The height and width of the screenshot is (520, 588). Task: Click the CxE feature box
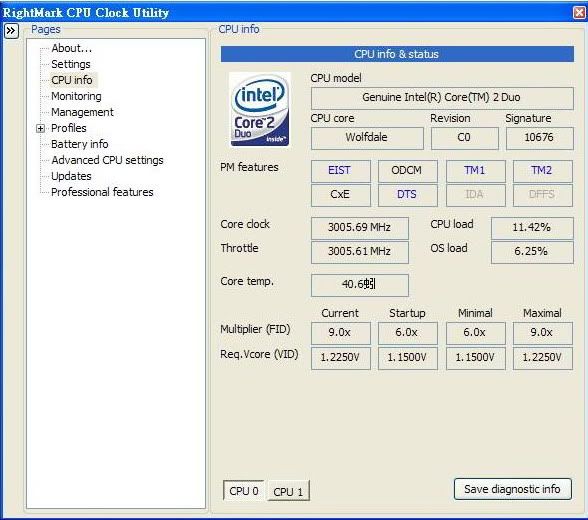click(340, 195)
